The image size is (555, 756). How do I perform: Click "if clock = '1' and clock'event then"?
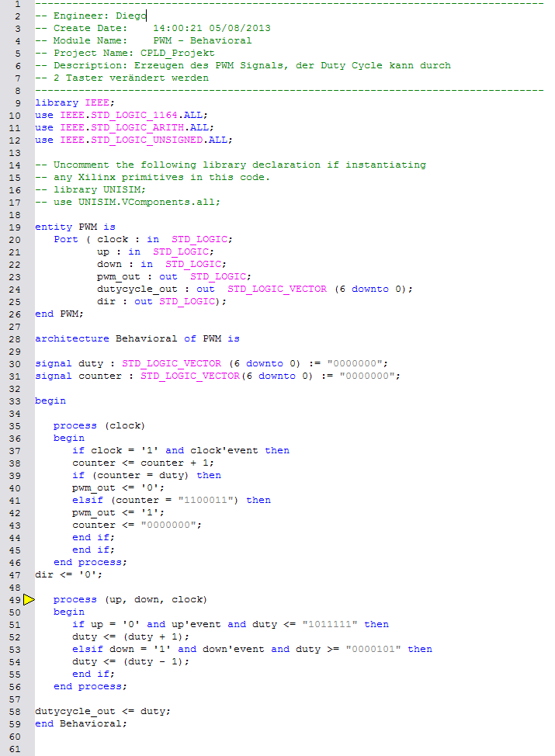click(x=181, y=451)
